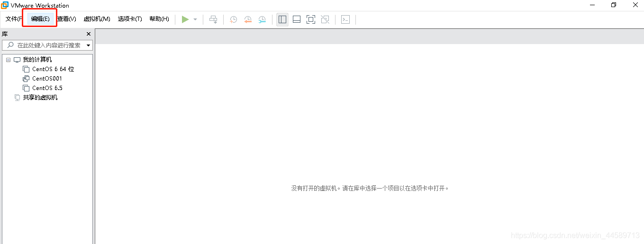
Task: Open the library search filter dropdown arrow
Action: point(89,45)
